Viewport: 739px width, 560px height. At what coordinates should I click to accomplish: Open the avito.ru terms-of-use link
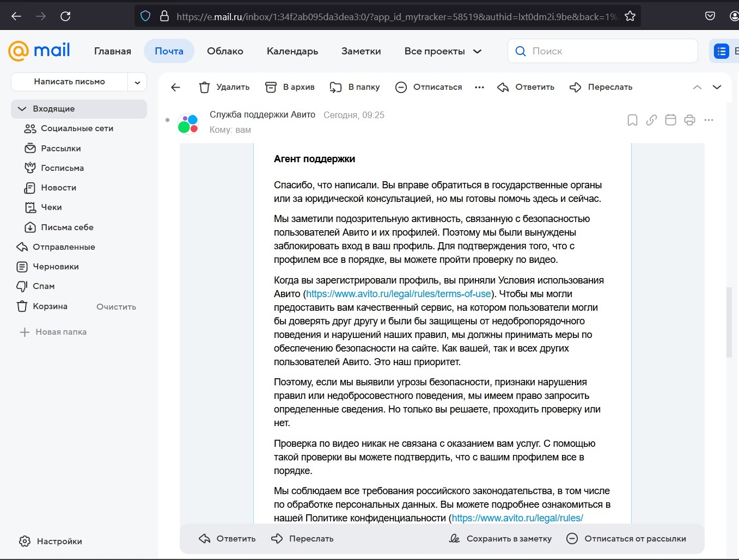coord(398,294)
